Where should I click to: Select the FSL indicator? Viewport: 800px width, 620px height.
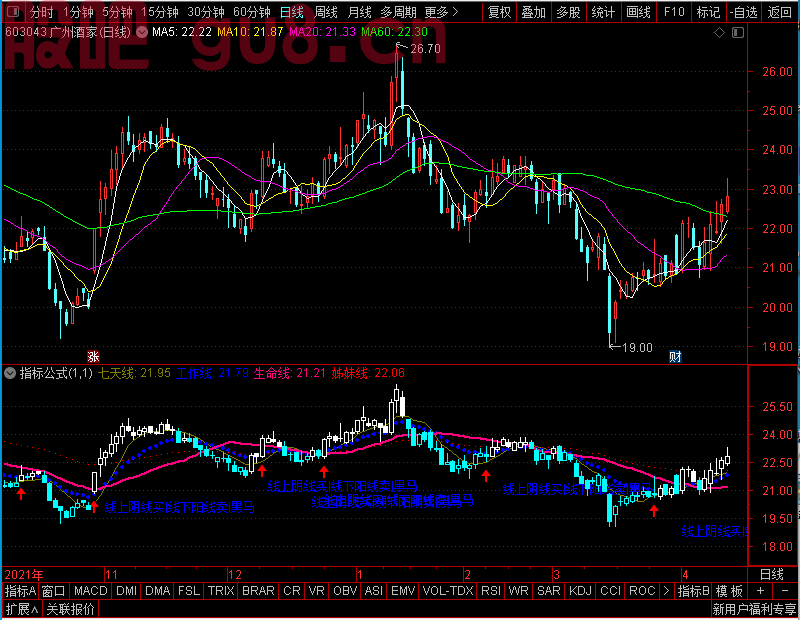point(189,591)
